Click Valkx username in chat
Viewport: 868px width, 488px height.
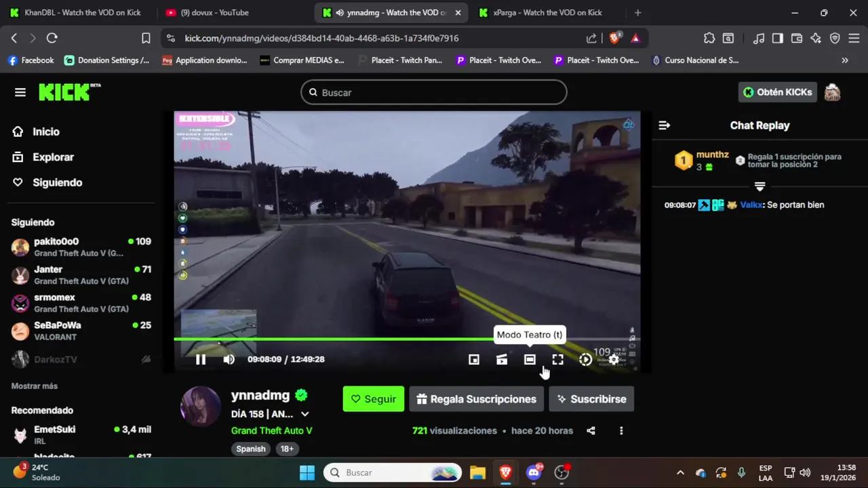coord(751,205)
